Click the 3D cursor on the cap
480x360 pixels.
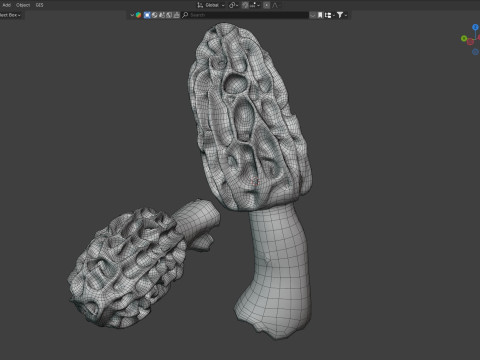click(255, 181)
